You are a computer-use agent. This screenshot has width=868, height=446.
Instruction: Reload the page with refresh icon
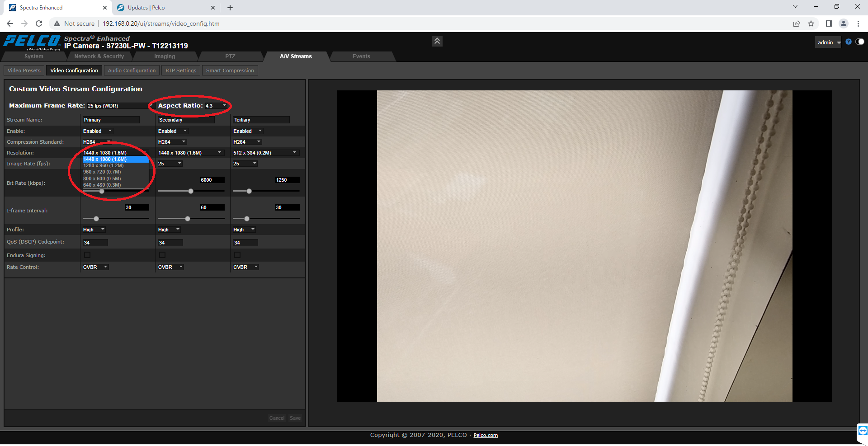tap(39, 23)
